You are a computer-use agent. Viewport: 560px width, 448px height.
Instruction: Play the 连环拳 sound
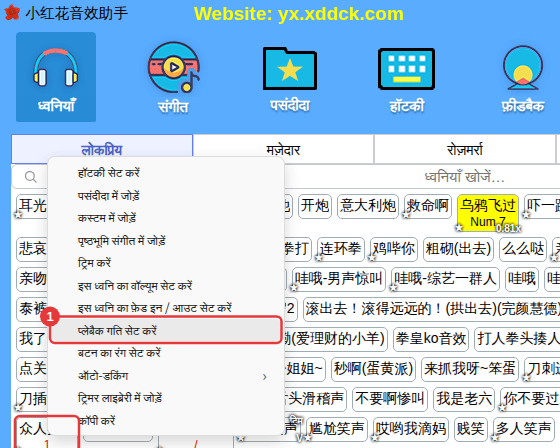pos(340,249)
